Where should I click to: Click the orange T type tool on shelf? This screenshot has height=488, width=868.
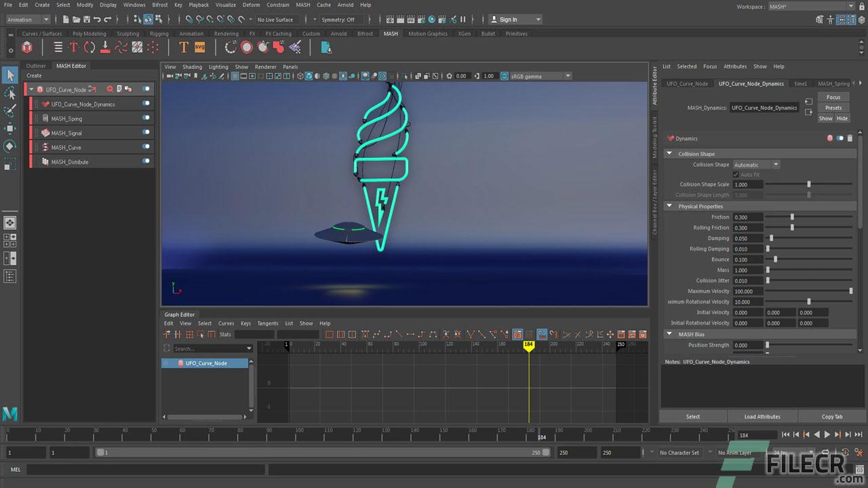183,47
